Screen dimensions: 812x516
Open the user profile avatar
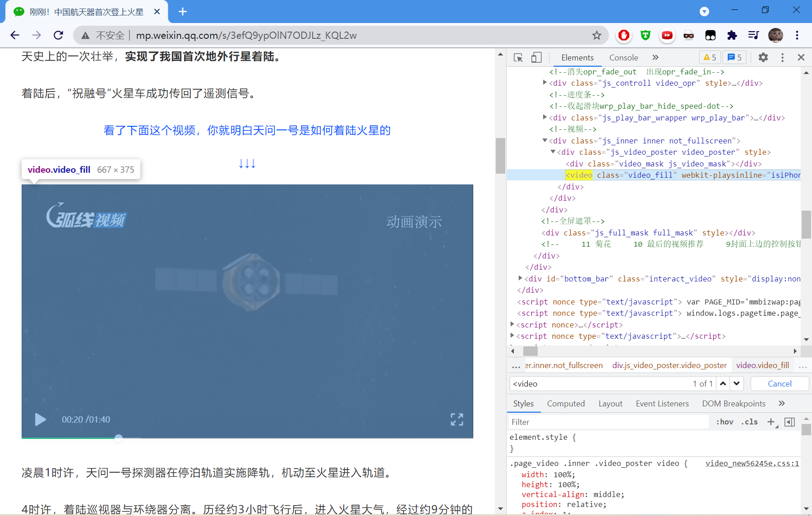point(775,35)
